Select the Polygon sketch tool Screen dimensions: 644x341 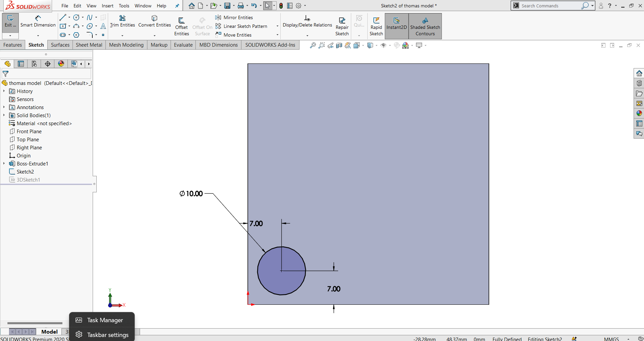pos(77,35)
